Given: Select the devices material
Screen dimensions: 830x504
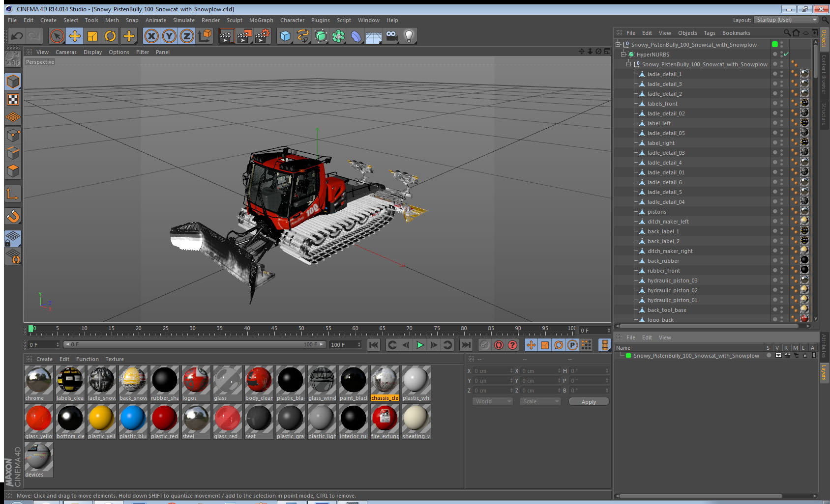Looking at the screenshot, I should pos(38,460).
